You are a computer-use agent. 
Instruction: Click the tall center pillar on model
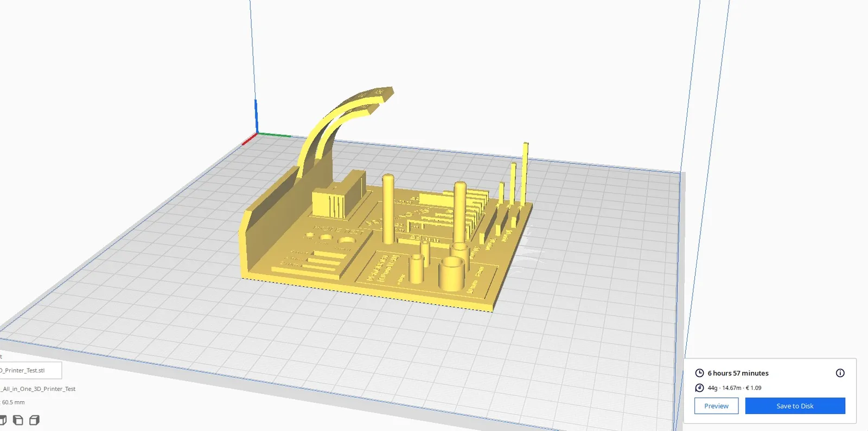point(388,209)
